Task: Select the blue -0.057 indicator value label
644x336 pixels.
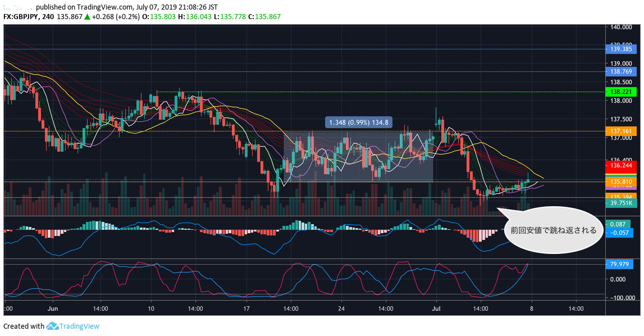Action: coord(619,233)
